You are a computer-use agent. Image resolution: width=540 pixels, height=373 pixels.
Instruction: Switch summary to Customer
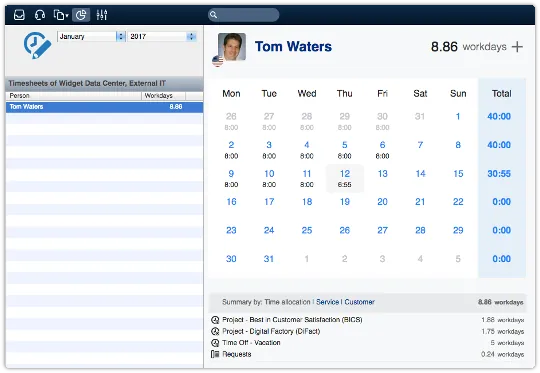pos(360,302)
